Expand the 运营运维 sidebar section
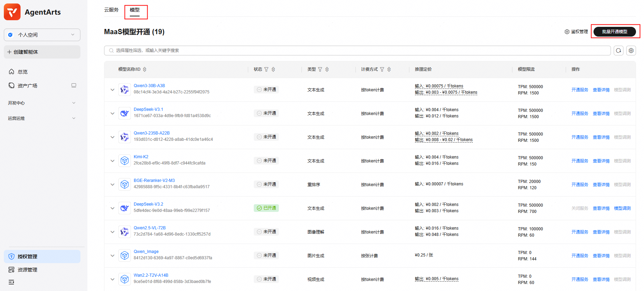This screenshot has width=644, height=291. [42, 118]
